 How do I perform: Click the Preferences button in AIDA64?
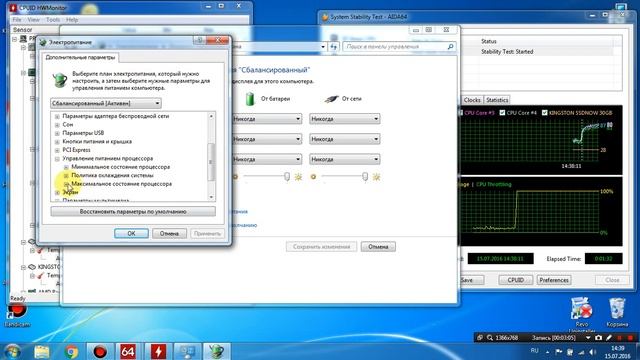553,280
